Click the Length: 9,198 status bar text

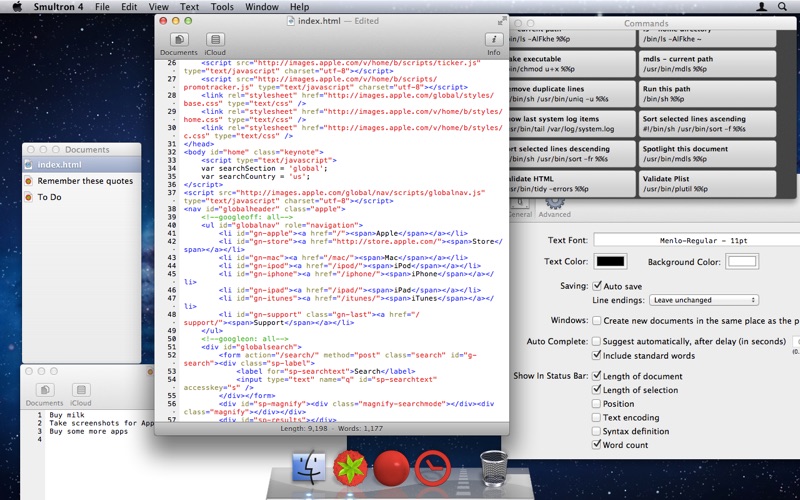(304, 429)
